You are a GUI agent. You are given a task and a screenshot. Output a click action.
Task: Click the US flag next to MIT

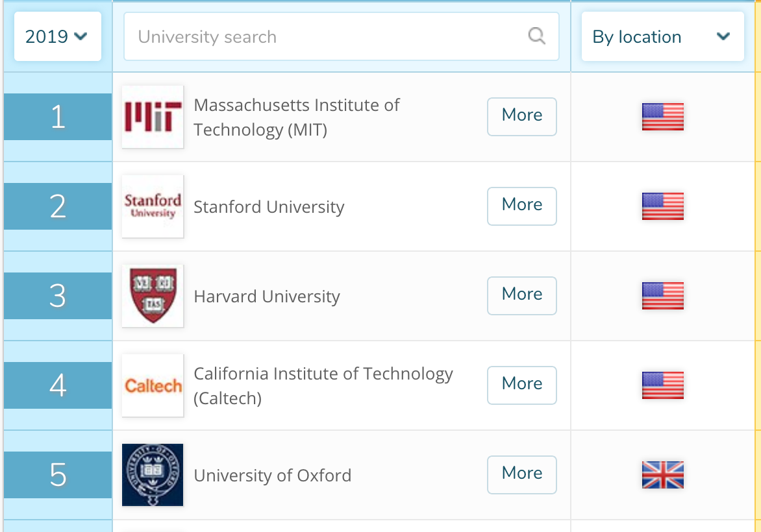[662, 117]
